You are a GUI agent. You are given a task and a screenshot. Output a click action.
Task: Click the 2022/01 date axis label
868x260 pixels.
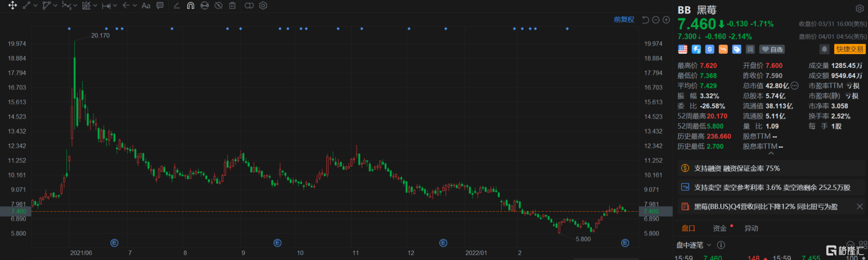point(476,253)
